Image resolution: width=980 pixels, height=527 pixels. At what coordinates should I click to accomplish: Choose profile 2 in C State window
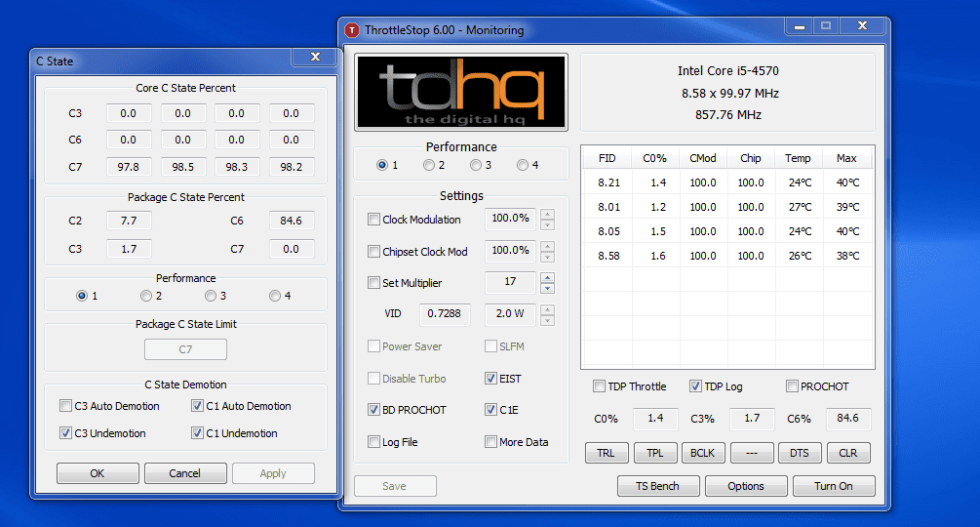click(x=146, y=296)
